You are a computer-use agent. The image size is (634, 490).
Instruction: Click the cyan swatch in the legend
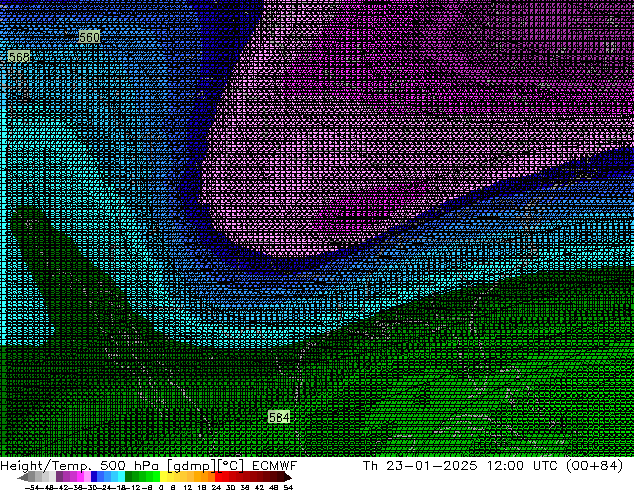(x=122, y=477)
